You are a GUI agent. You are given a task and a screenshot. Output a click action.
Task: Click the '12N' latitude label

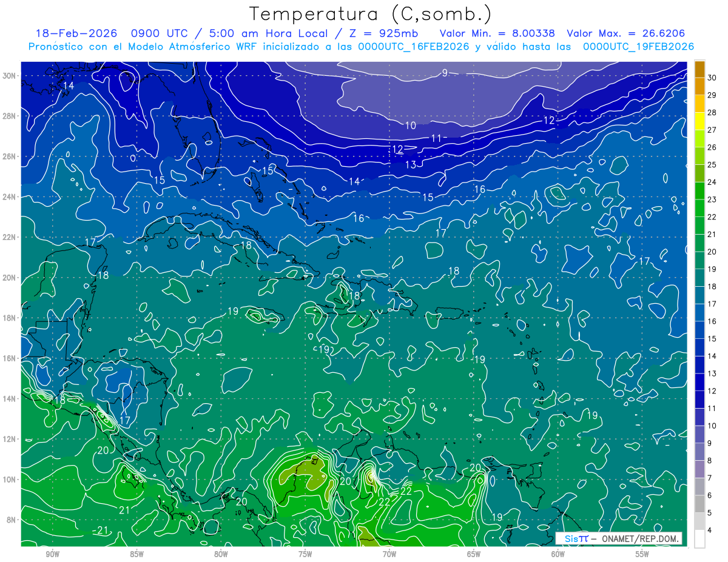[10, 439]
